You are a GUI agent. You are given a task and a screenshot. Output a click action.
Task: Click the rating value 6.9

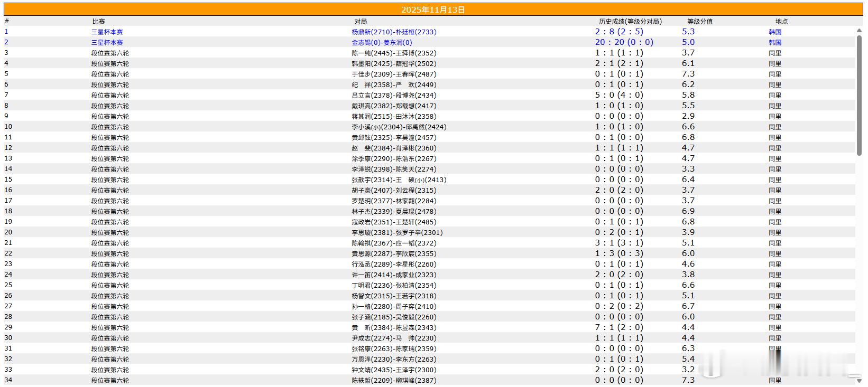point(688,211)
